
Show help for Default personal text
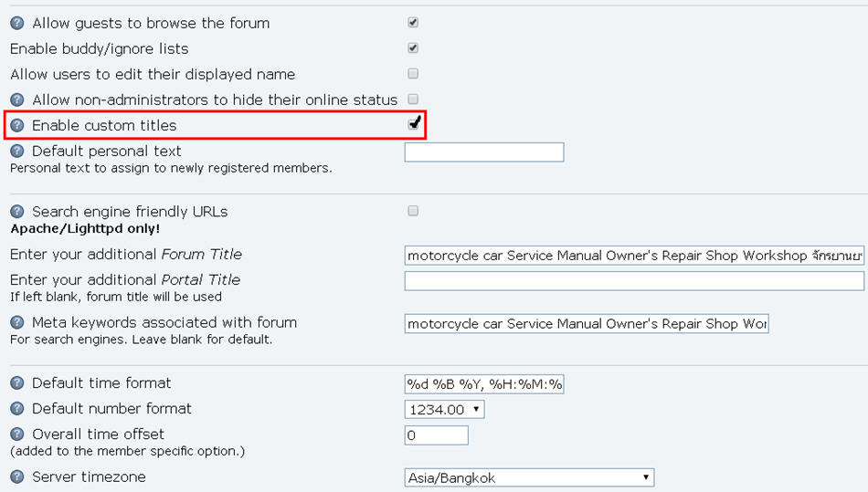pyautogui.click(x=17, y=151)
